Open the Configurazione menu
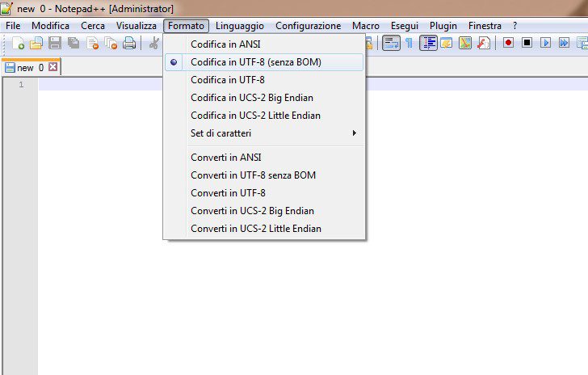The image size is (588, 375). tap(309, 26)
